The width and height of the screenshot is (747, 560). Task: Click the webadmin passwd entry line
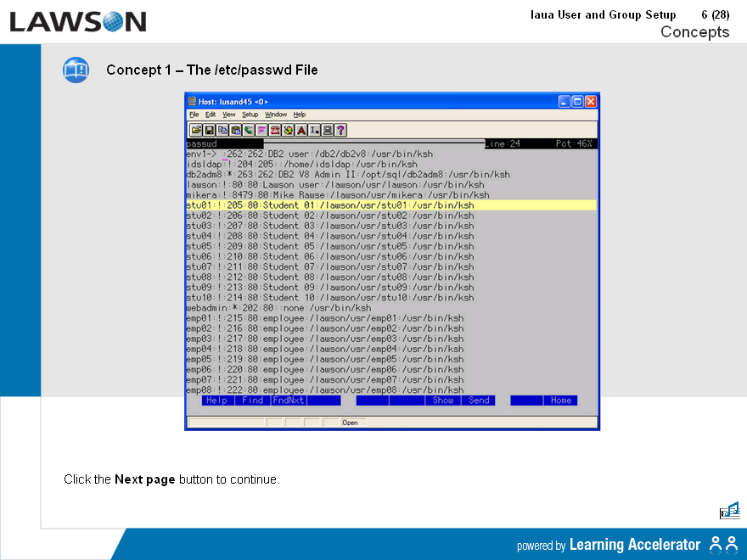tap(278, 308)
